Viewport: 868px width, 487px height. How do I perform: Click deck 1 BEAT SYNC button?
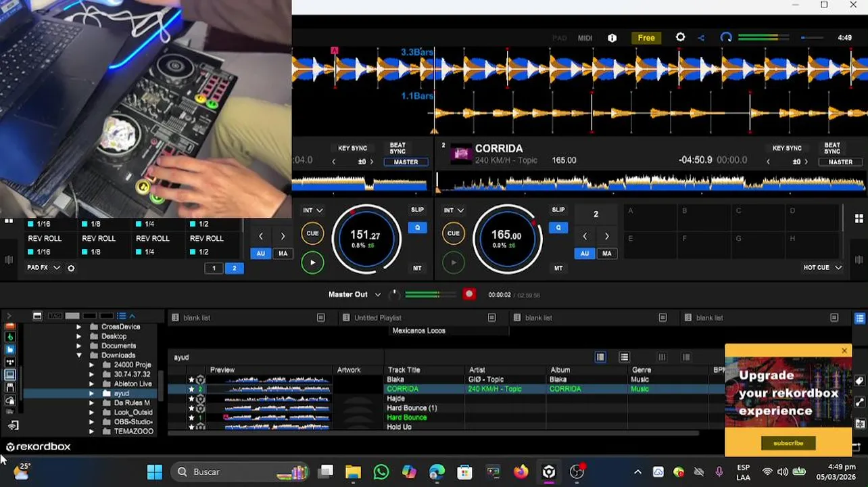tap(397, 148)
